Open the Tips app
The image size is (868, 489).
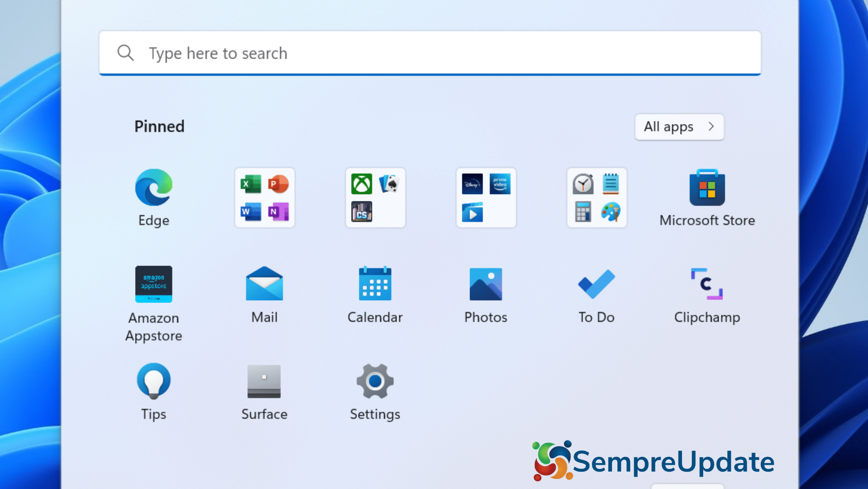coord(153,392)
